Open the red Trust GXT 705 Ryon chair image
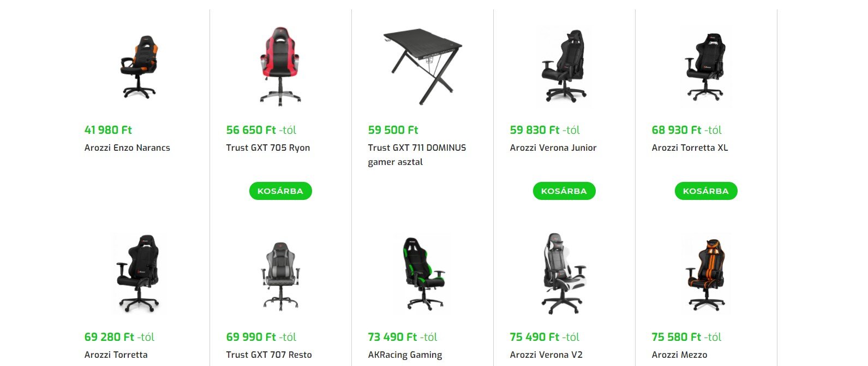Image resolution: width=868 pixels, height=366 pixels. [280, 66]
